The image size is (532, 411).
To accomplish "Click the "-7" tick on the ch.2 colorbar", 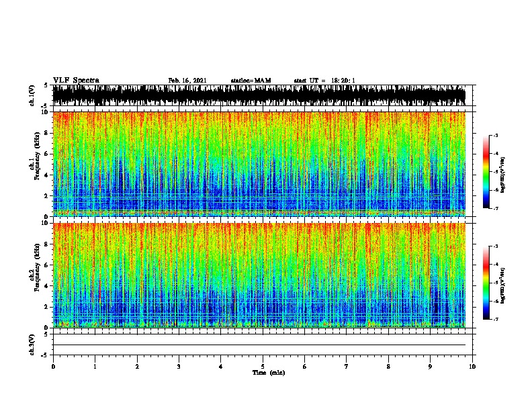I will click(x=496, y=320).
